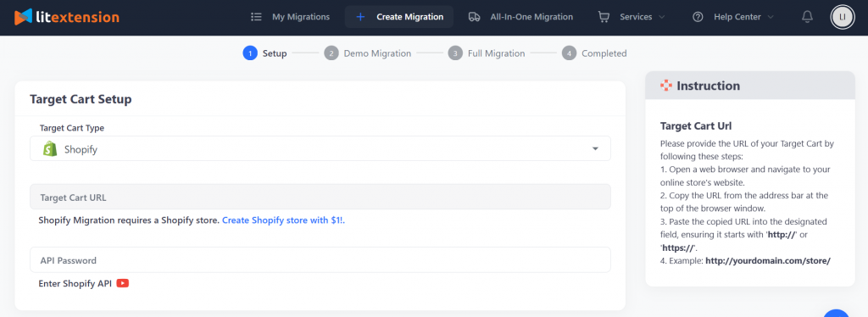This screenshot has height=317, width=868.
Task: Click the Instruction panel header icon
Action: (666, 86)
